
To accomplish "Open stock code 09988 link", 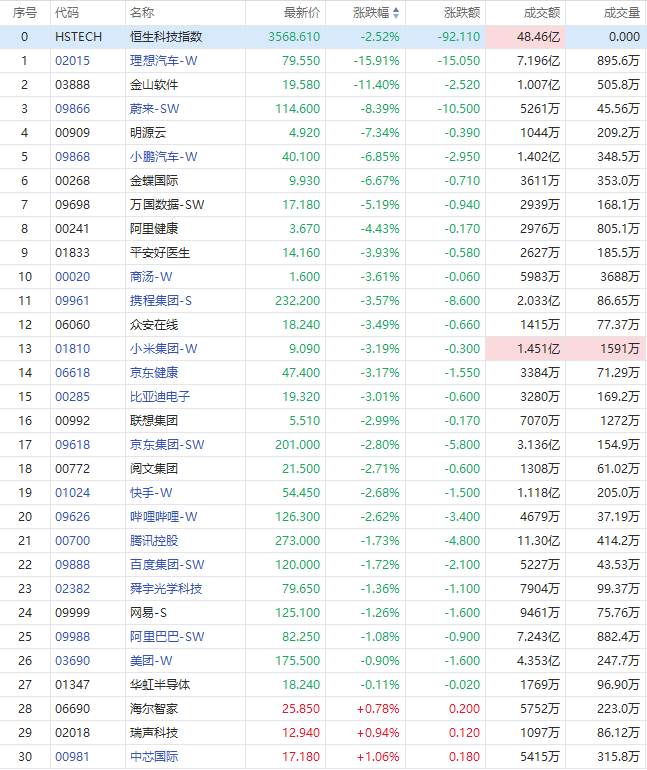I will tap(73, 637).
